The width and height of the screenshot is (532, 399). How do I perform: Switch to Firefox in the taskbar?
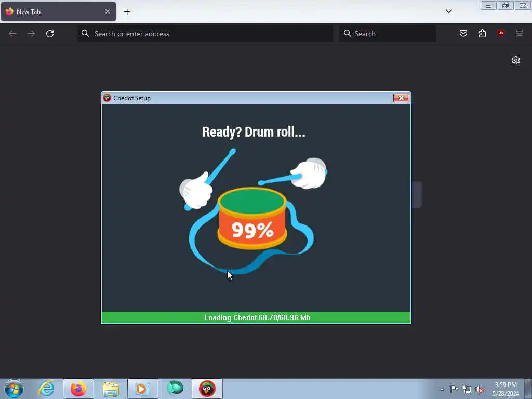coord(78,389)
